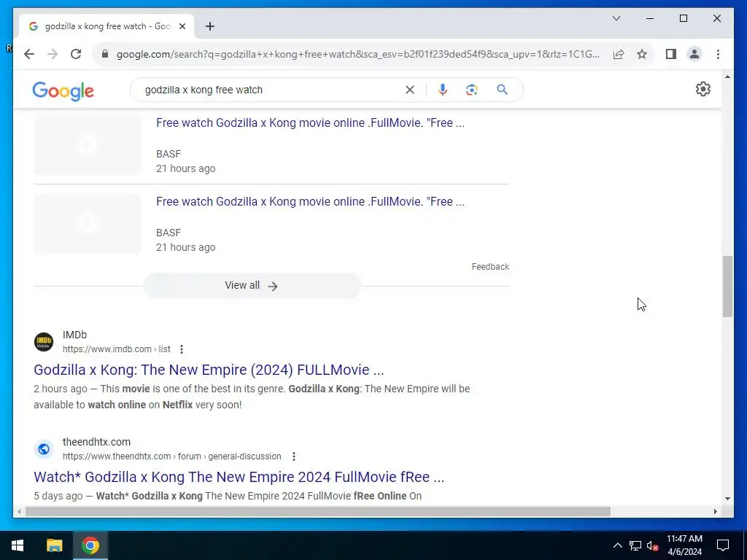Open Google quick settings gear

(x=703, y=89)
